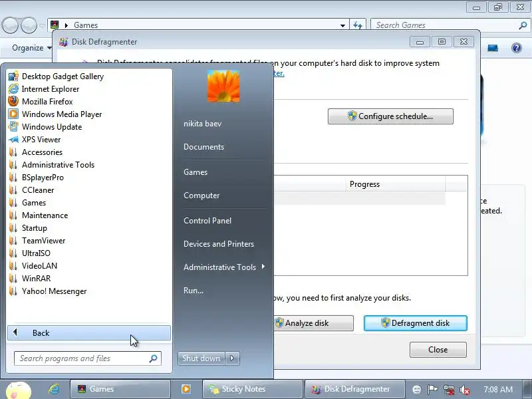
Task: Click the search magnifier in Start menu
Action: (154, 358)
